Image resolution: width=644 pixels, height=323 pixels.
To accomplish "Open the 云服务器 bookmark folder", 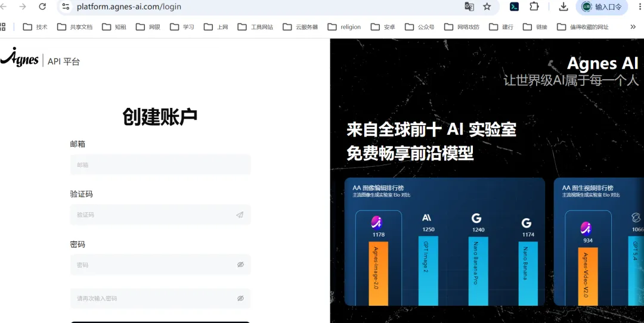I will (x=301, y=27).
